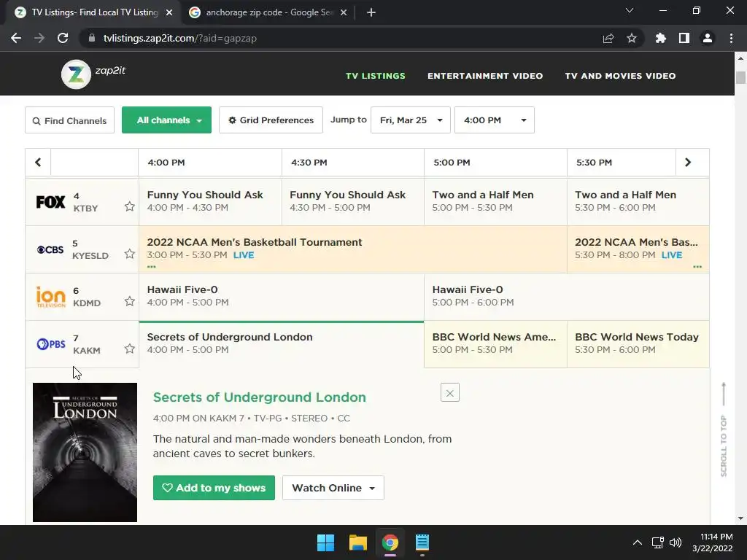This screenshot has width=747, height=560.
Task: Click the browser forward arrow
Action: (x=39, y=38)
